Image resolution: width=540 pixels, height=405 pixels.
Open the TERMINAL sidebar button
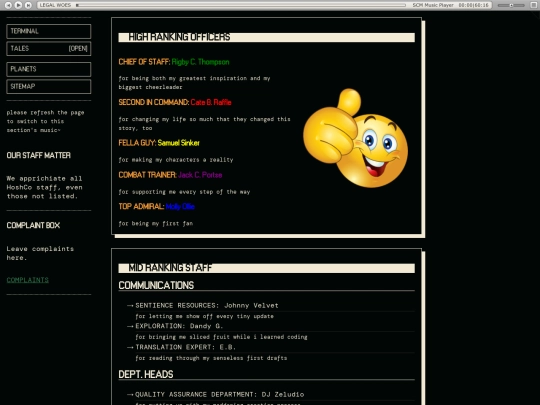pos(49,31)
